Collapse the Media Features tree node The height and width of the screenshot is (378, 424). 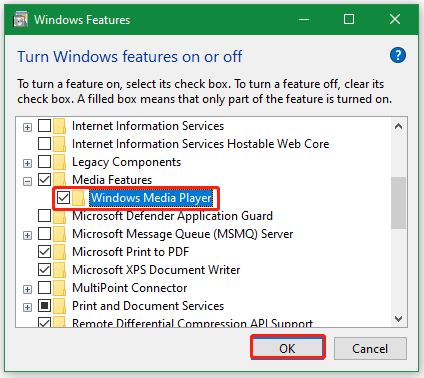point(27,181)
